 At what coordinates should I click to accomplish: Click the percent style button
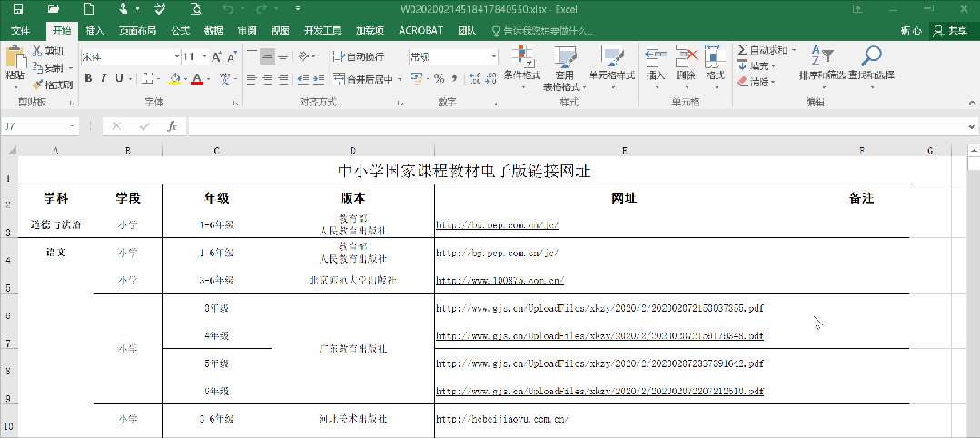click(440, 78)
